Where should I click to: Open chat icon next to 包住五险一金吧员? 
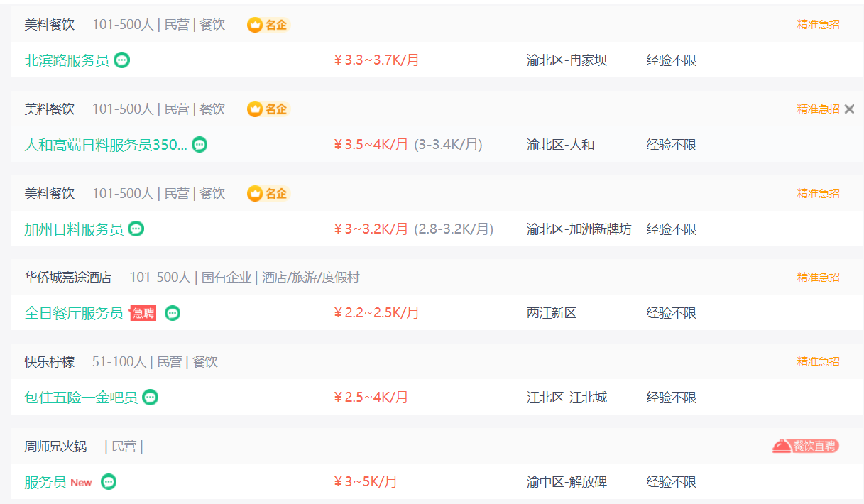coord(150,398)
